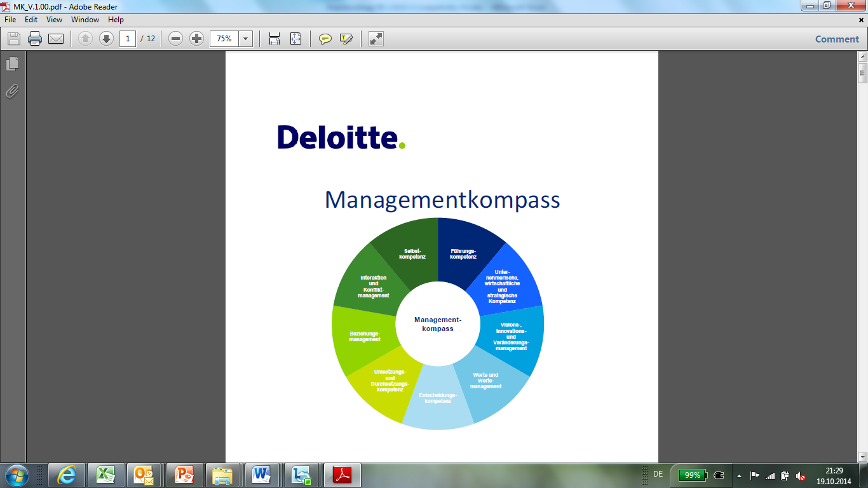Screen dimensions: 868x488
Task: Show hidden tray icons arrow
Action: tap(738, 475)
